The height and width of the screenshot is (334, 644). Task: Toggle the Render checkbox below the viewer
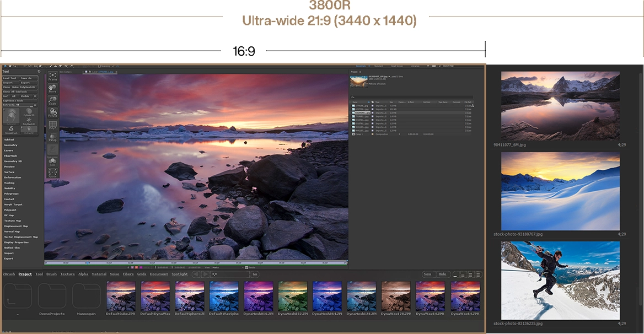click(x=246, y=267)
